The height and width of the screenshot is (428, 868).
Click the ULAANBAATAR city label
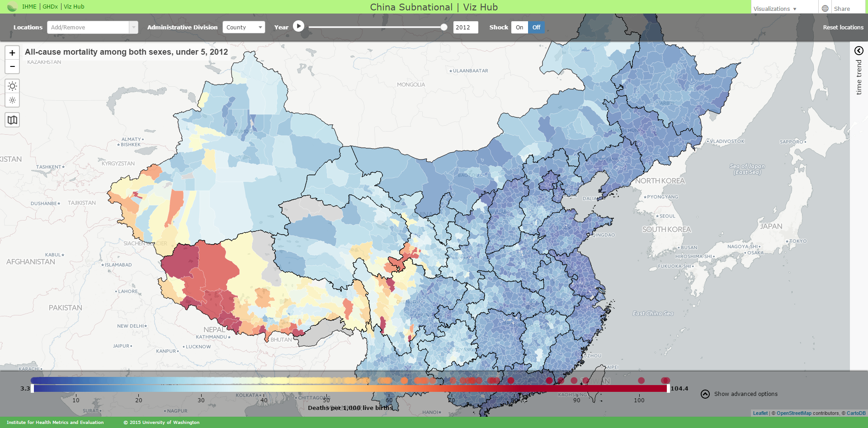469,71
